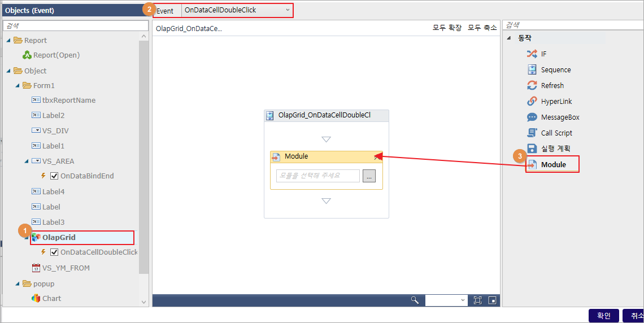Select the Sequence action icon
This screenshot has width=644, height=323.
click(532, 70)
